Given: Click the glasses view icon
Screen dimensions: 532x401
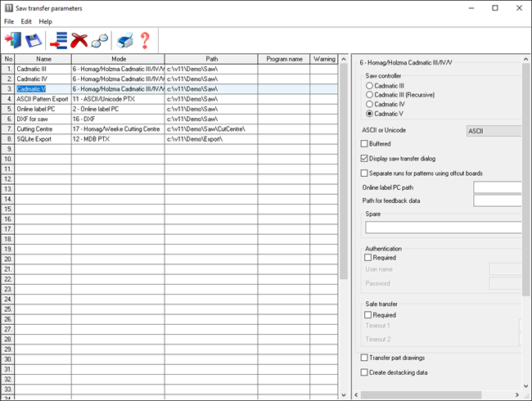Looking at the screenshot, I should [x=99, y=39].
